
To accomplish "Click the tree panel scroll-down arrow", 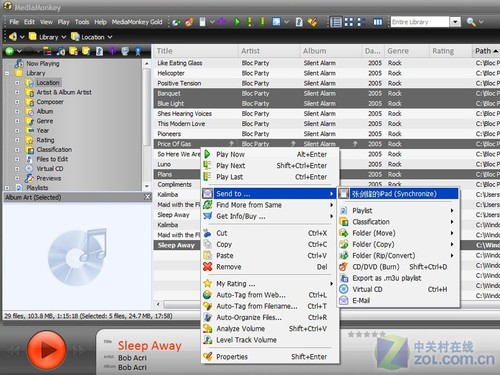I will (x=146, y=186).
